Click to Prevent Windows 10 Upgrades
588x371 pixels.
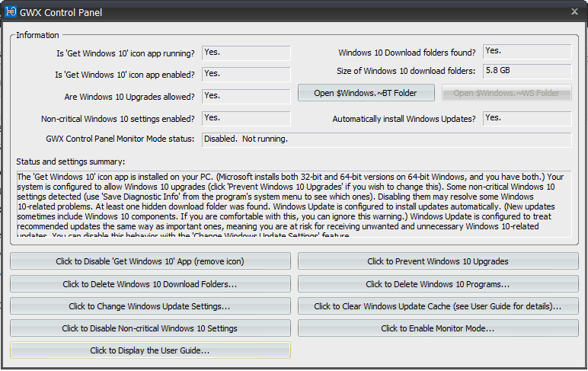point(438,261)
